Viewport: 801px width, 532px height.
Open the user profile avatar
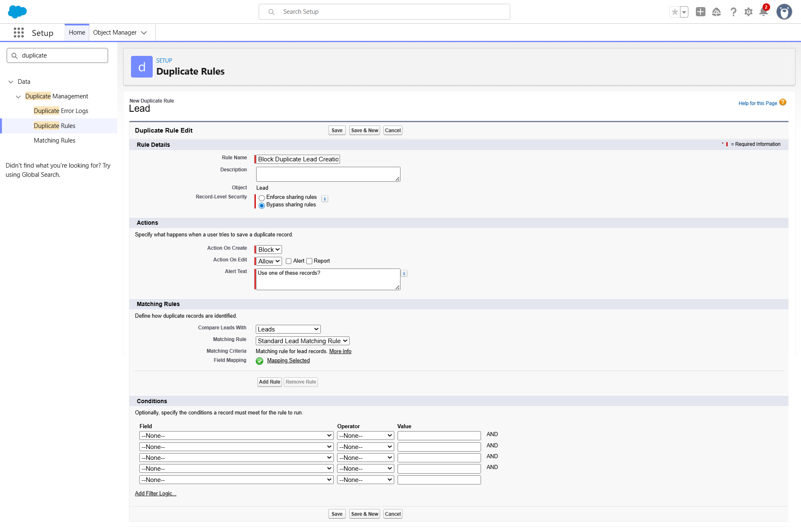(x=784, y=12)
